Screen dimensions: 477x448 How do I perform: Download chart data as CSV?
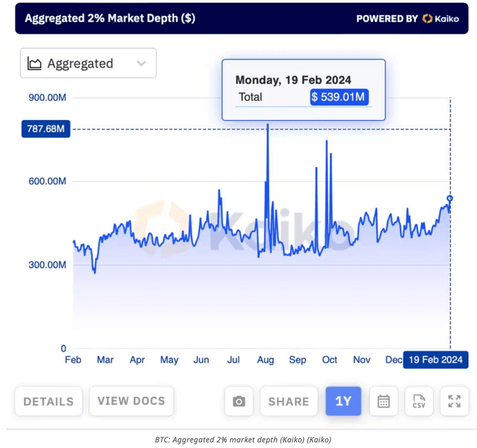(419, 401)
